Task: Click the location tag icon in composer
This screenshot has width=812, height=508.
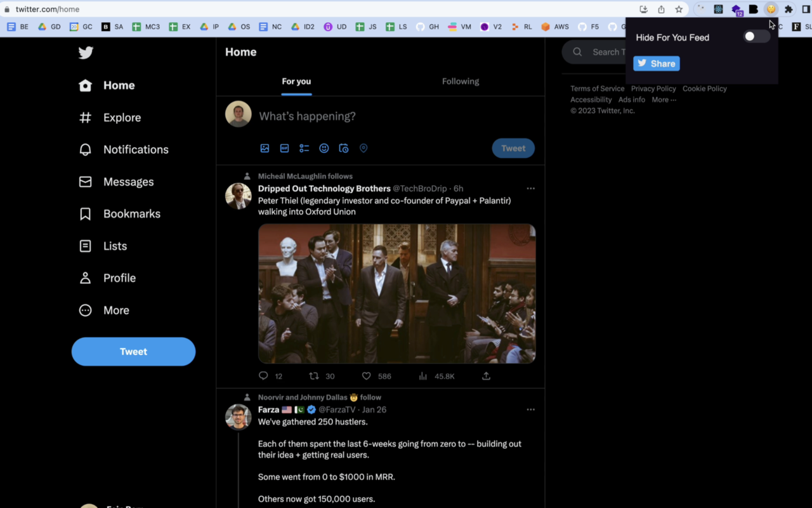Action: [x=363, y=148]
